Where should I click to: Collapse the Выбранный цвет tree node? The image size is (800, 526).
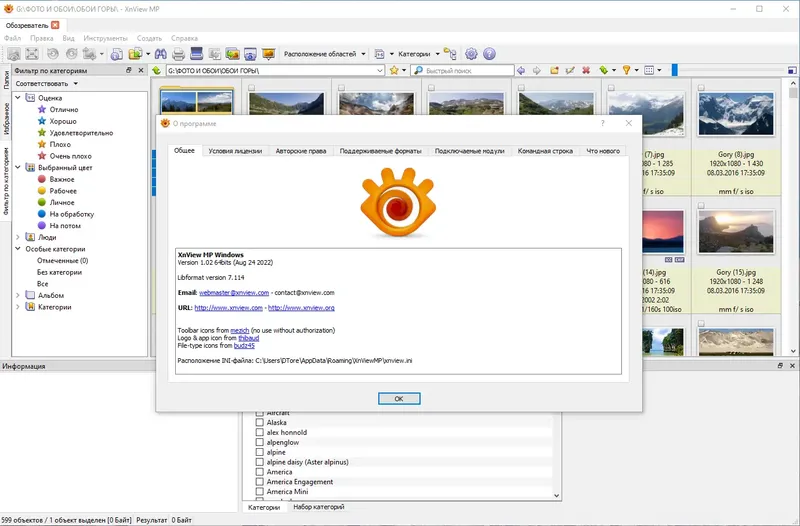(x=18, y=167)
